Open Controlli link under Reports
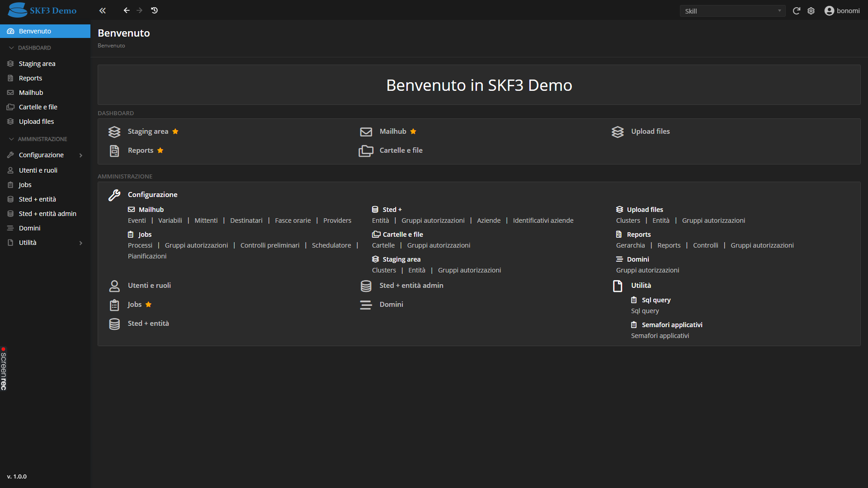The width and height of the screenshot is (868, 488). [705, 245]
